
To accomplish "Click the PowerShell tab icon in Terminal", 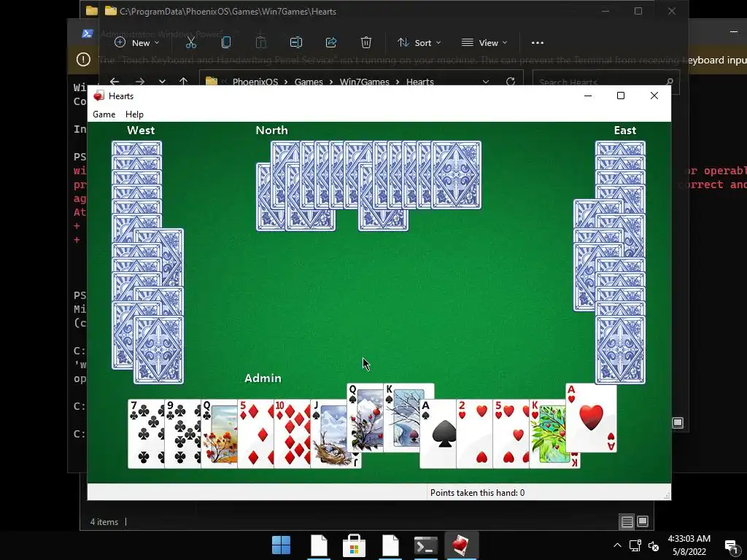I will (88, 34).
